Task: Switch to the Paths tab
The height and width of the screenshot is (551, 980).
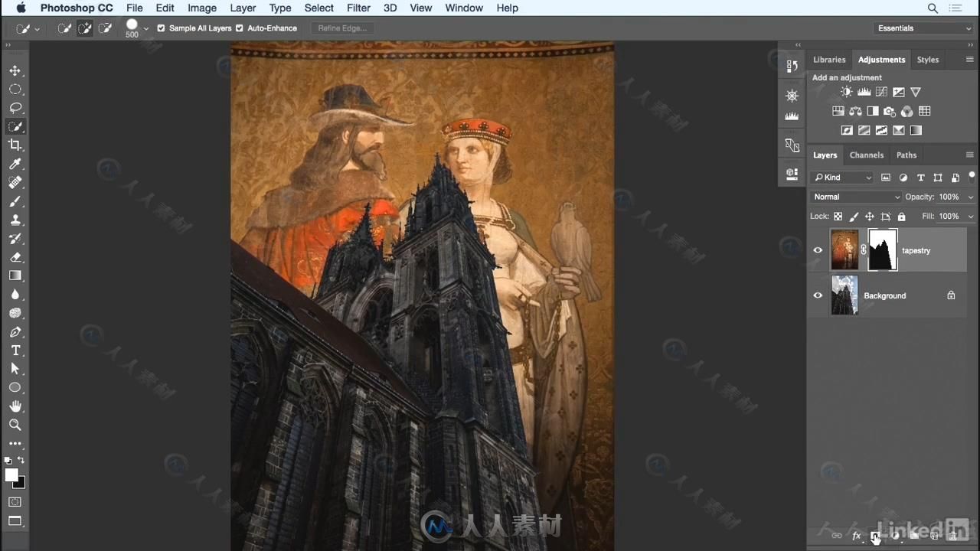Action: [906, 155]
